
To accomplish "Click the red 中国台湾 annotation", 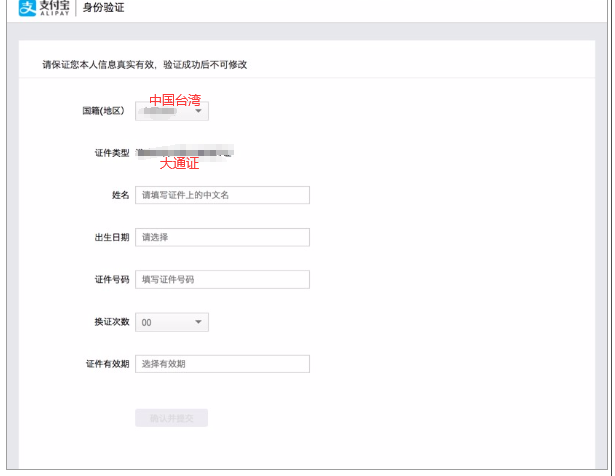I will [175, 99].
